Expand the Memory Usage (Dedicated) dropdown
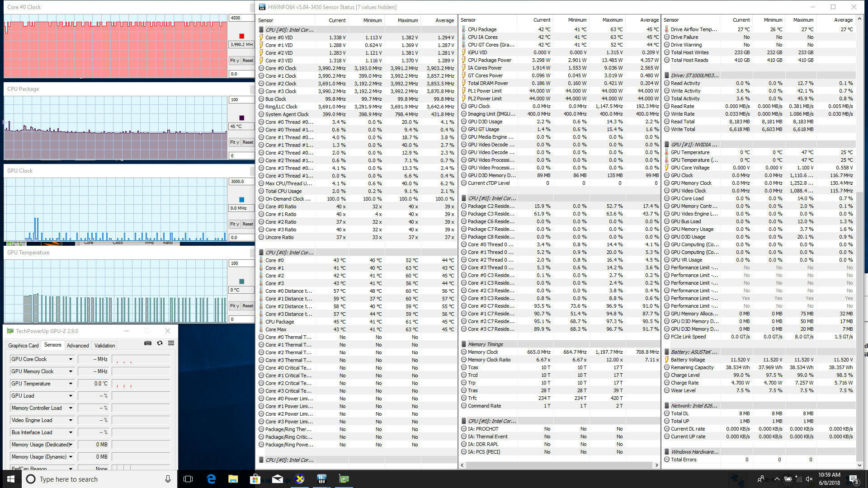Screen dimensions: 868x488 [x=71, y=445]
